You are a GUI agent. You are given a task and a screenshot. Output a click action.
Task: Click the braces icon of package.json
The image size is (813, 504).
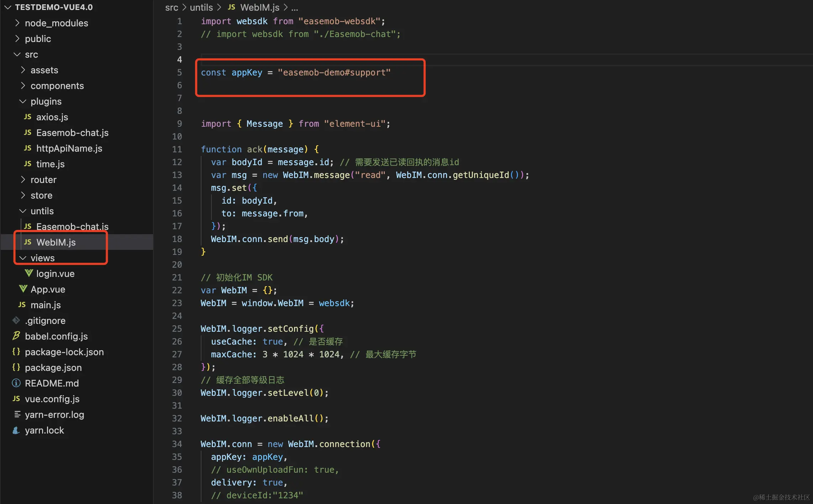[x=16, y=367]
